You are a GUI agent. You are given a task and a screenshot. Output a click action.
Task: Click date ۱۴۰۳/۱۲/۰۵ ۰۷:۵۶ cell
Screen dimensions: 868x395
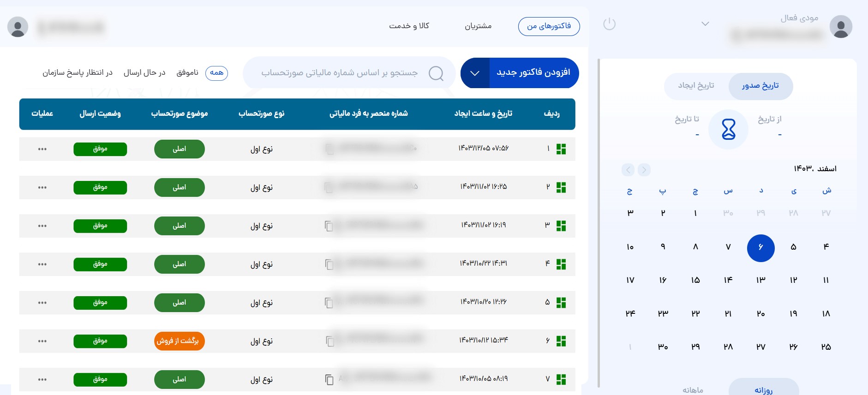pyautogui.click(x=484, y=148)
